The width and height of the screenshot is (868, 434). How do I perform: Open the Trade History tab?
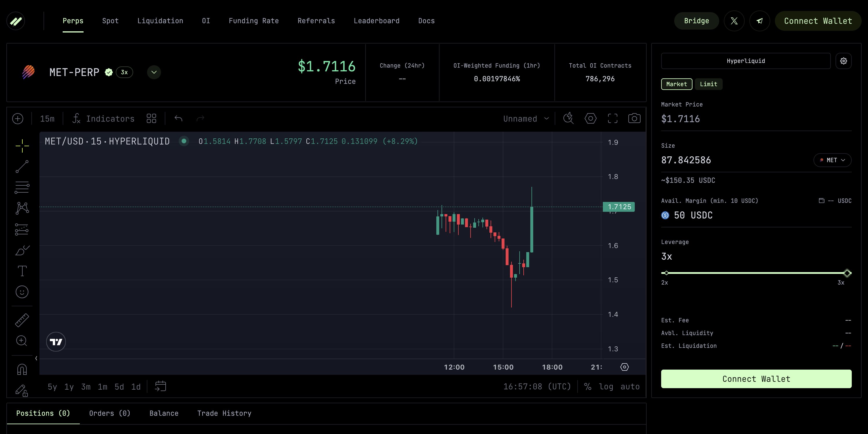[x=224, y=413]
